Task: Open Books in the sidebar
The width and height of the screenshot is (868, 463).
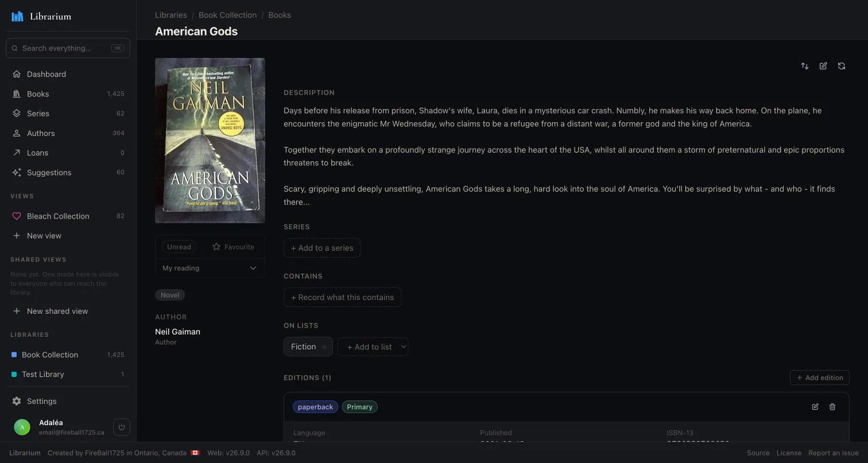Action: pyautogui.click(x=68, y=94)
